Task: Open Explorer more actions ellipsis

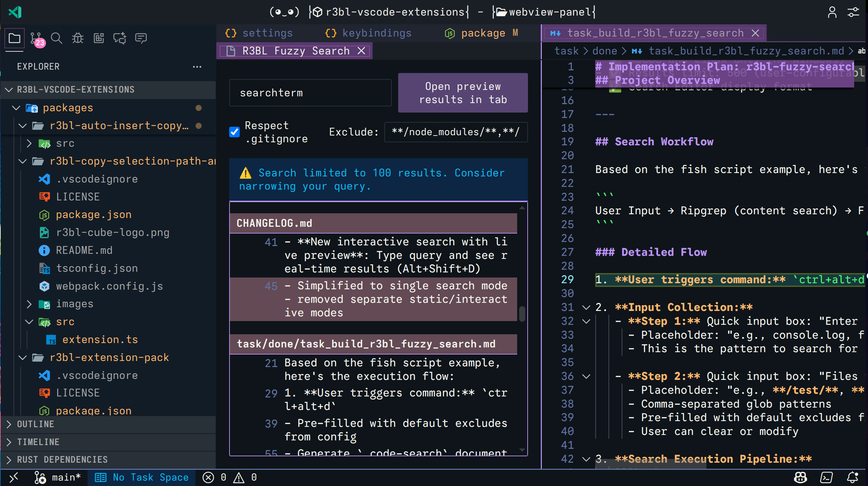Action: pos(197,67)
